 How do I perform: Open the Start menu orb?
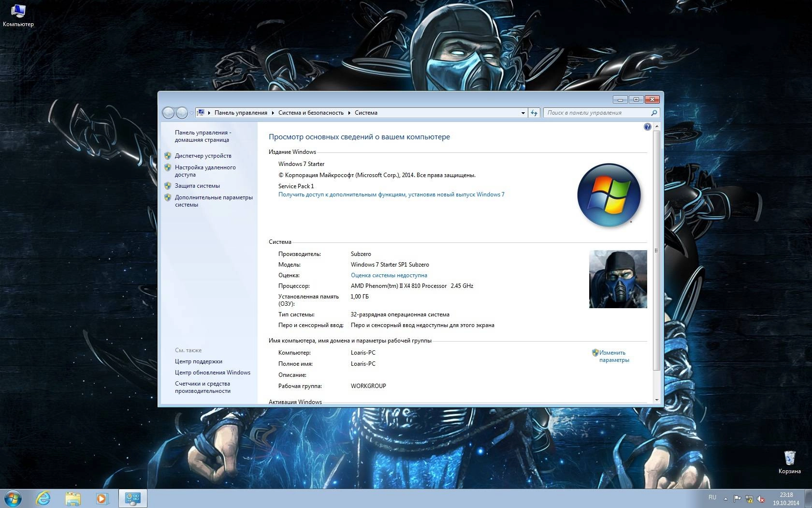[13, 498]
